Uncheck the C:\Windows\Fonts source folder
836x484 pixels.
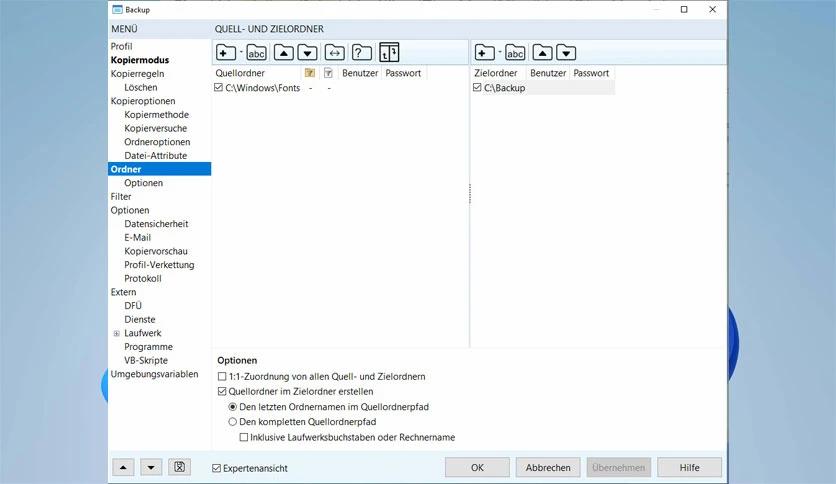click(x=218, y=87)
